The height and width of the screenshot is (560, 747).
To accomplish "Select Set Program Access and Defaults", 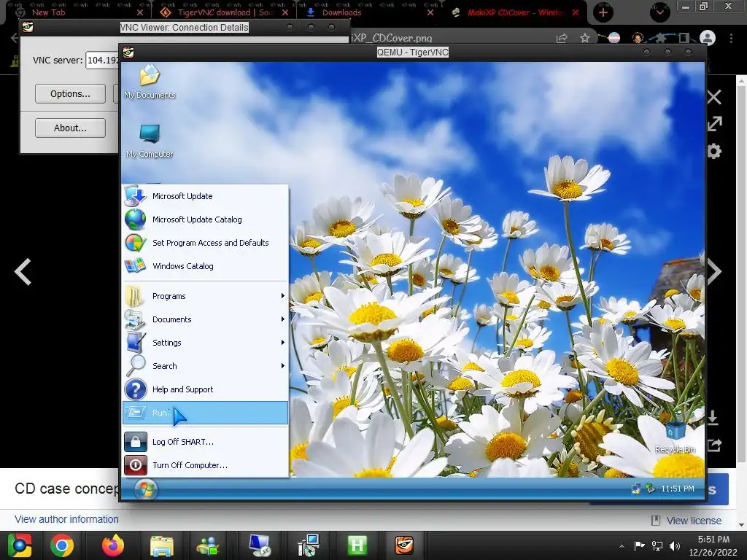I will point(205,243).
